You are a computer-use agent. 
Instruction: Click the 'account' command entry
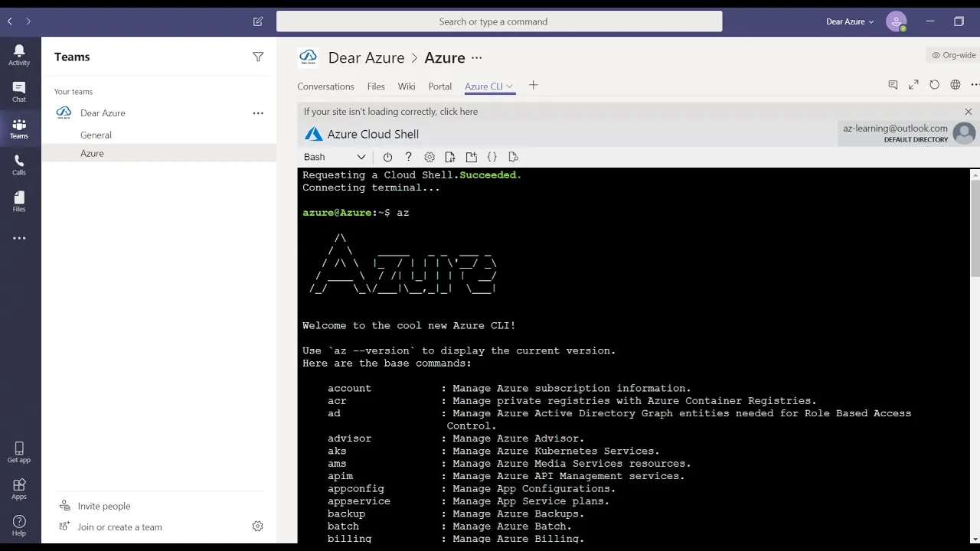click(349, 388)
